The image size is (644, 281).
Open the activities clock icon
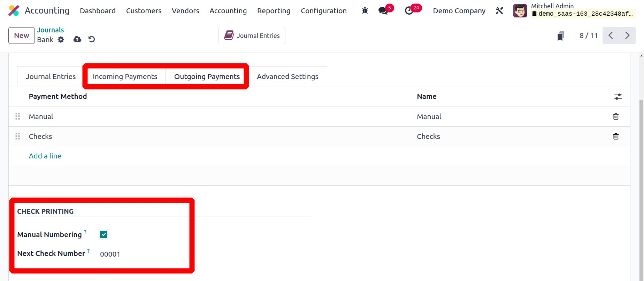click(409, 11)
